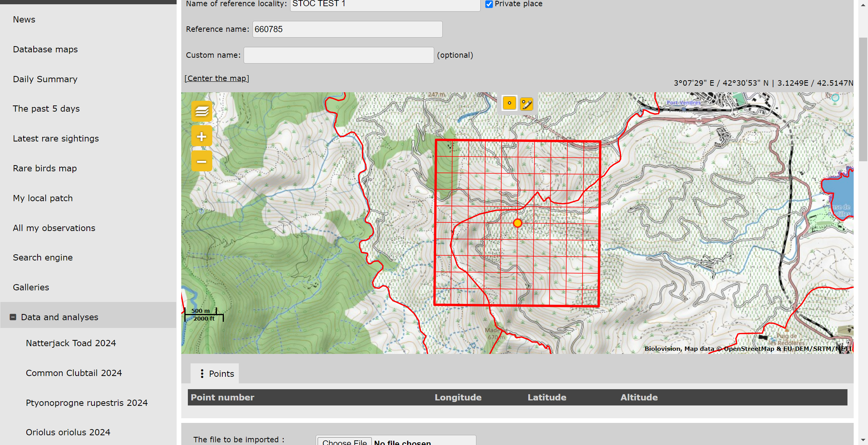Click in the Custom name field
This screenshot has width=868, height=445.
[339, 55]
